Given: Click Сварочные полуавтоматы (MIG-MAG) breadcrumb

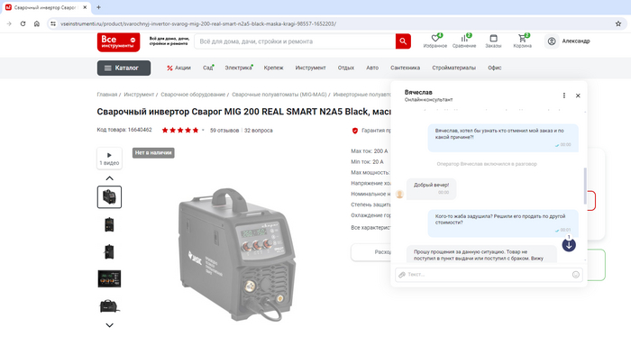Looking at the screenshot, I should click(x=279, y=95).
